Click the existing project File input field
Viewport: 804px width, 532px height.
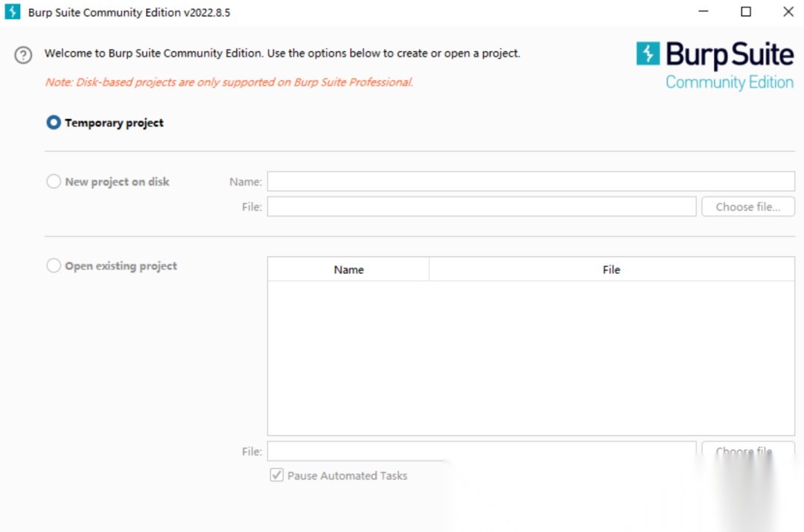coord(482,451)
